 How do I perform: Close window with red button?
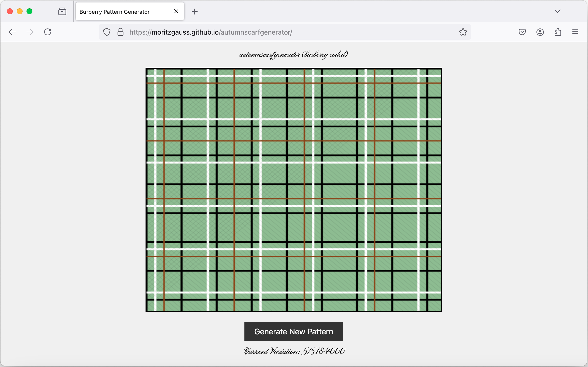point(10,12)
